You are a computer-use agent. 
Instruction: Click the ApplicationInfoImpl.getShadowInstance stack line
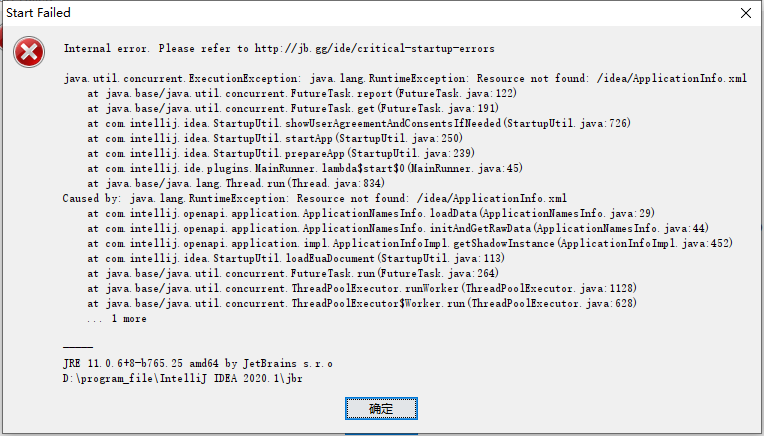pyautogui.click(x=410, y=244)
